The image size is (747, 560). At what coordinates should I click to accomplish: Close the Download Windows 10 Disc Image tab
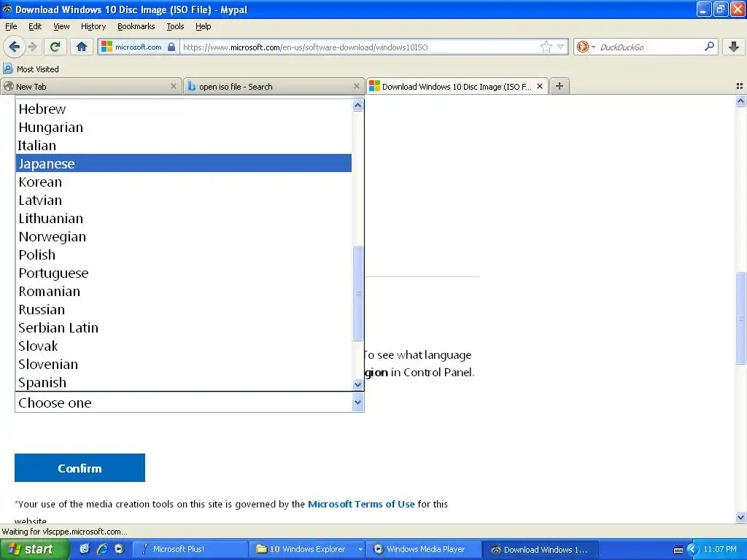pyautogui.click(x=540, y=86)
